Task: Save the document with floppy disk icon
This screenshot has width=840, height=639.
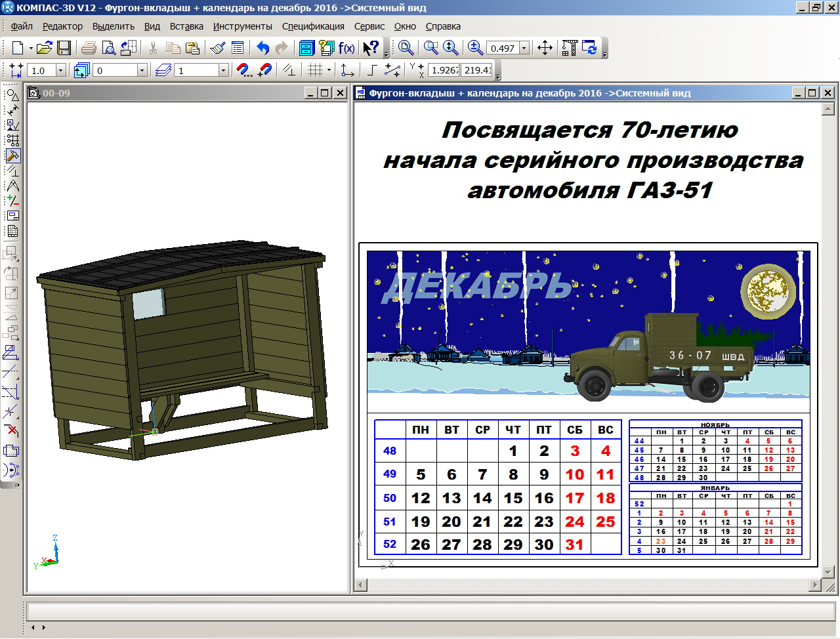Action: [x=64, y=48]
